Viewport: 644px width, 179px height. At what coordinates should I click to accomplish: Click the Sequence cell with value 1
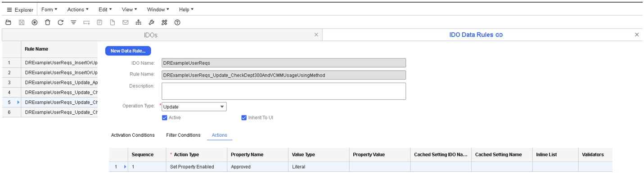[x=147, y=167]
